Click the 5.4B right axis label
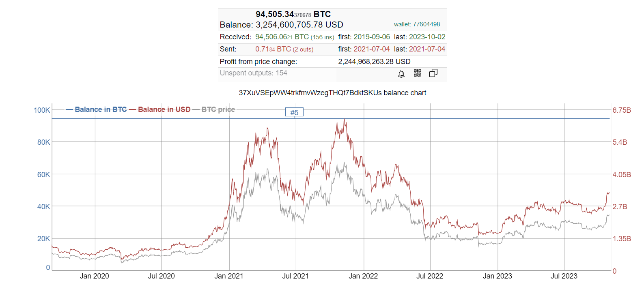This screenshot has height=285, width=644. (x=620, y=142)
